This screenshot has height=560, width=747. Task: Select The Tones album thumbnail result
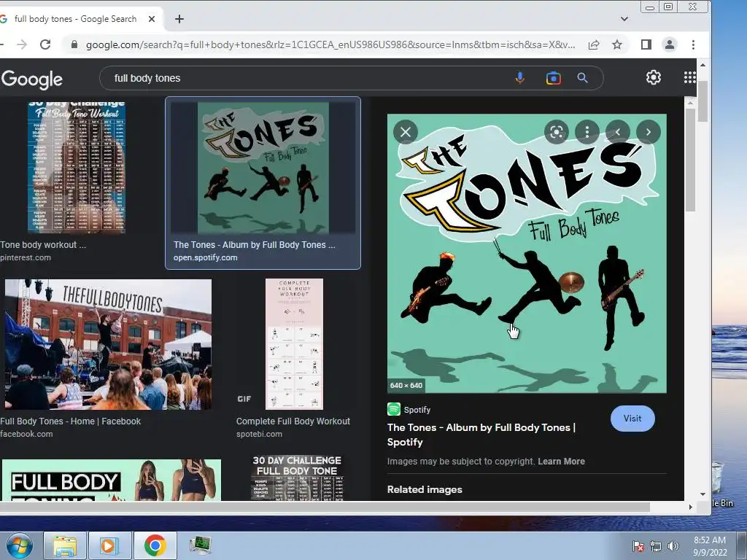click(263, 168)
